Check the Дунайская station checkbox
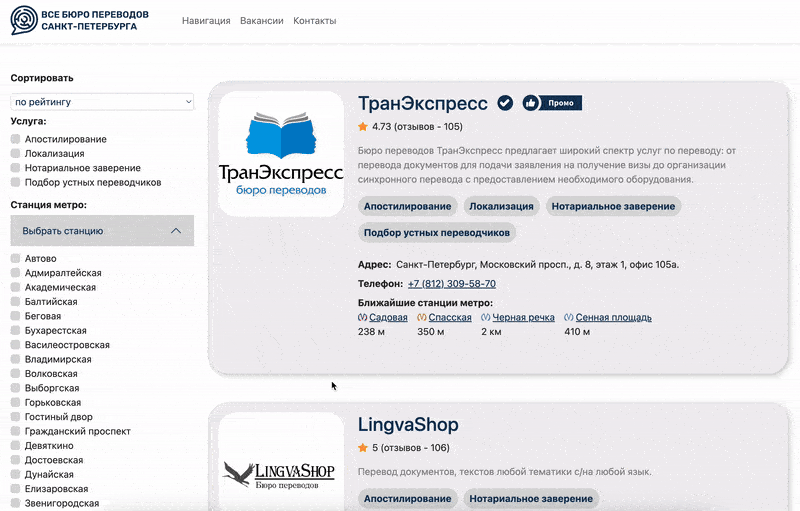The height and width of the screenshot is (511, 800). point(15,474)
